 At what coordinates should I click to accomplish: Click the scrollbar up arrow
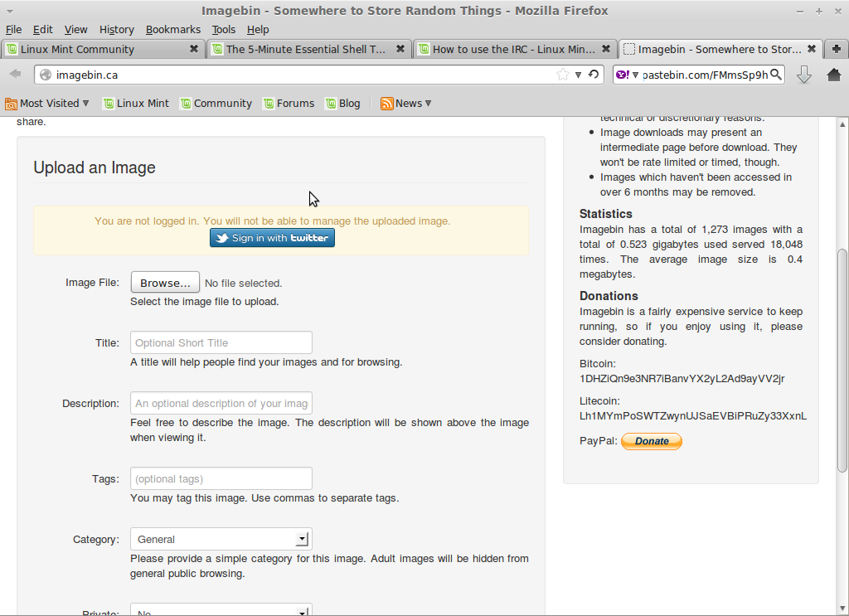[842, 124]
